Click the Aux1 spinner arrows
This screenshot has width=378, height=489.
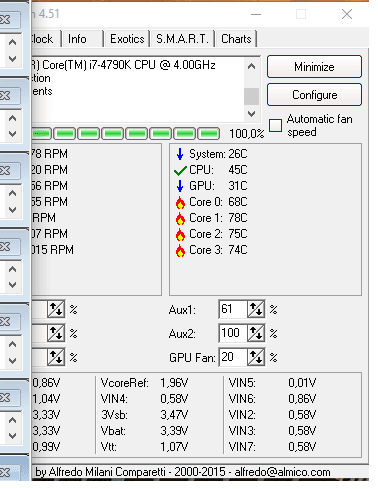[256, 309]
